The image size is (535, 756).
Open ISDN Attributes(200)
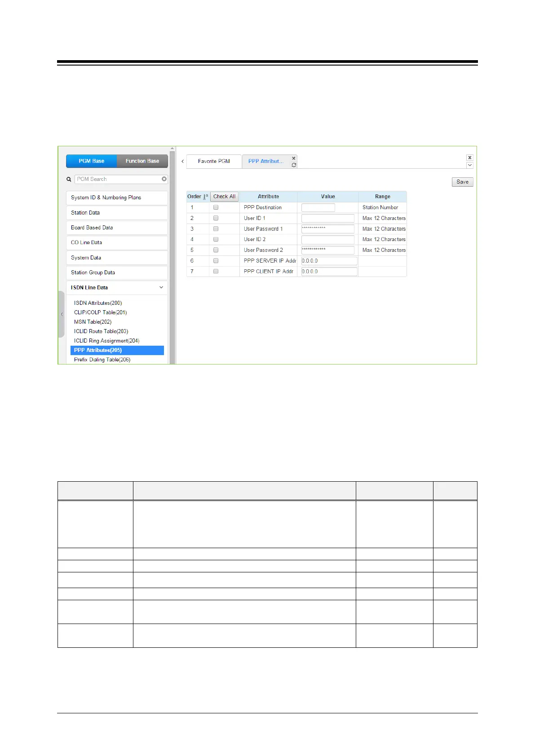point(98,303)
